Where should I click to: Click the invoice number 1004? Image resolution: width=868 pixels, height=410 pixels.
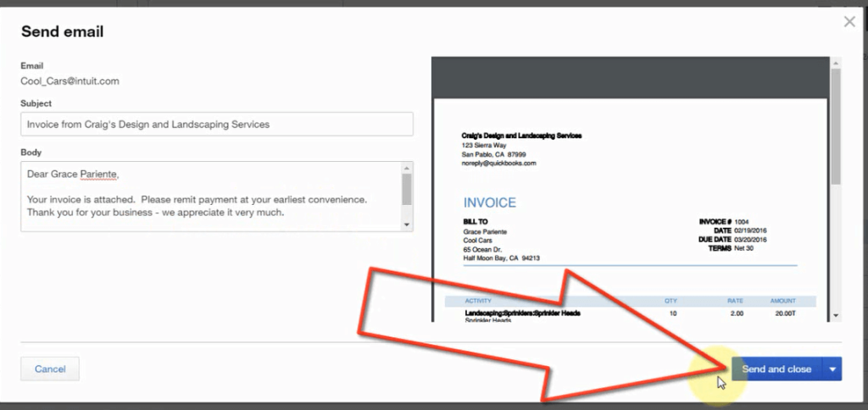(x=742, y=222)
